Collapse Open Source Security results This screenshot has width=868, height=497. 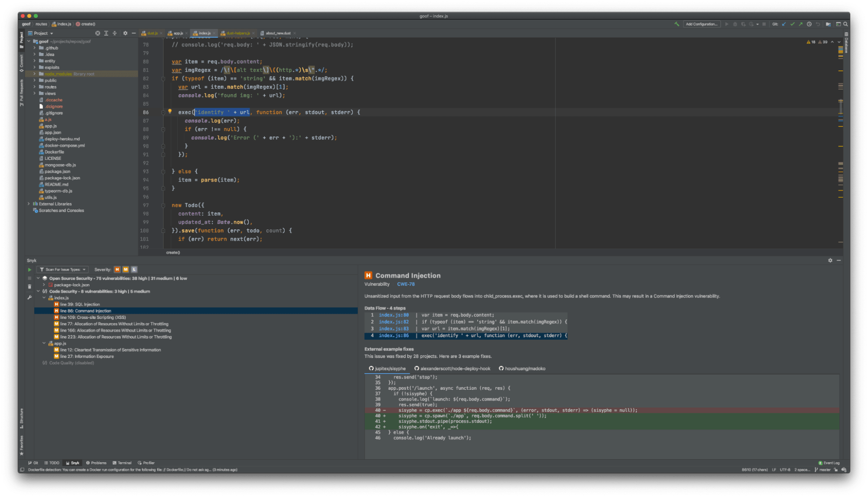38,278
